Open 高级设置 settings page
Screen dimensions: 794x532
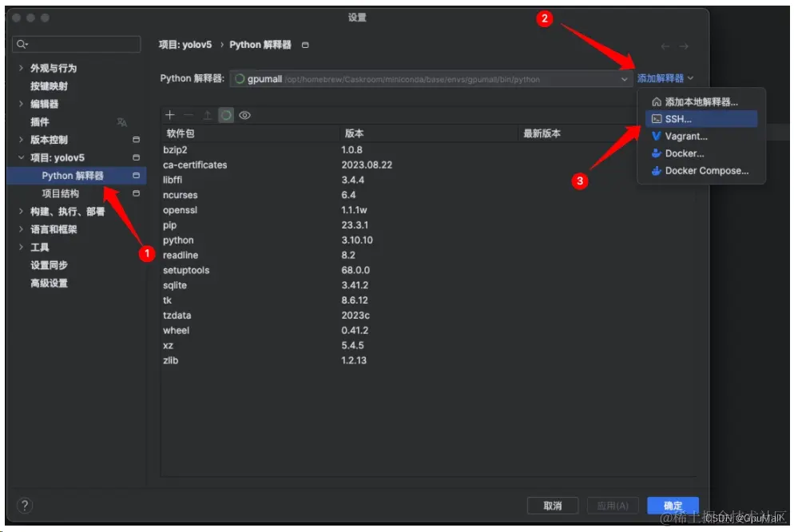pyautogui.click(x=49, y=283)
